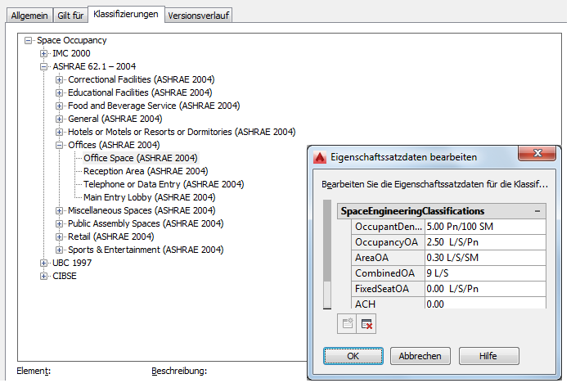The width and height of the screenshot is (580, 392).
Task: Click the OccupancyOA property name
Action: tap(388, 242)
